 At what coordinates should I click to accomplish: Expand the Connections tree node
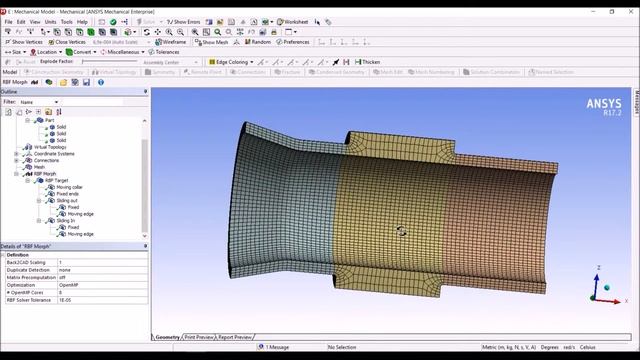point(16,160)
